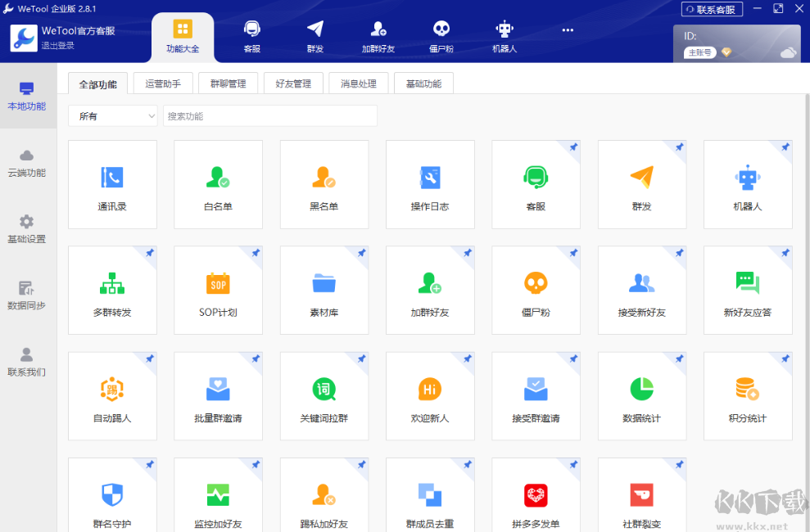
Task: Switch to the 群聊管理 tab
Action: click(228, 83)
